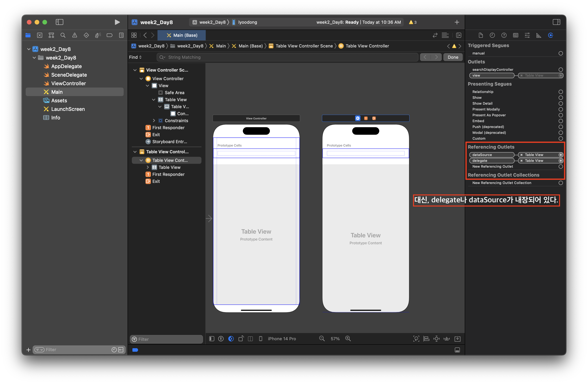Run the project with the play button
This screenshot has height=384, width=588.
click(x=117, y=22)
